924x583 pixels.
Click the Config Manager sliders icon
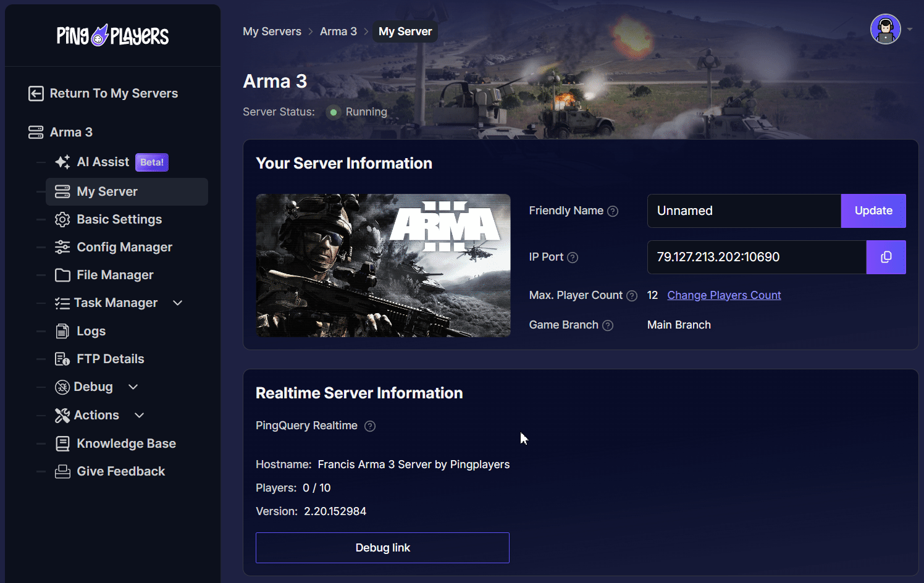pos(62,247)
